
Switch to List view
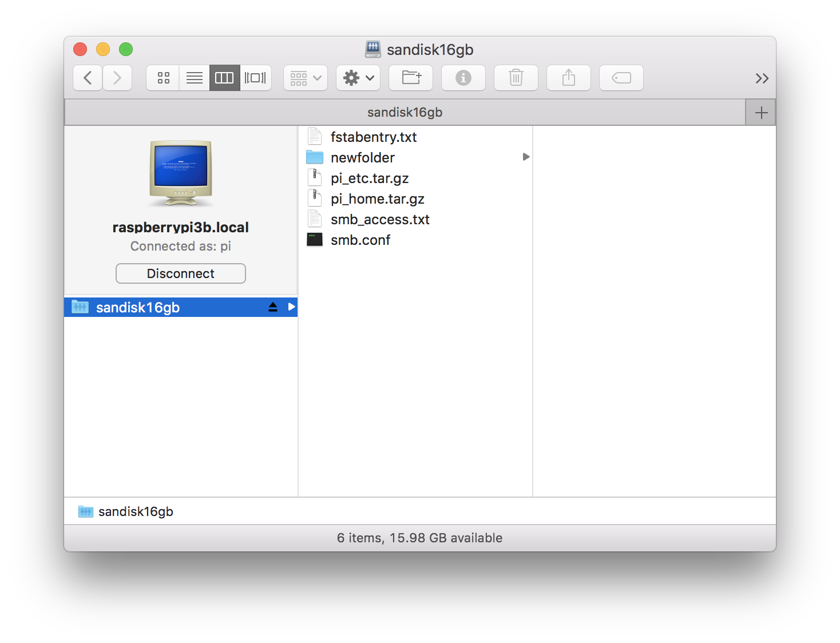194,78
